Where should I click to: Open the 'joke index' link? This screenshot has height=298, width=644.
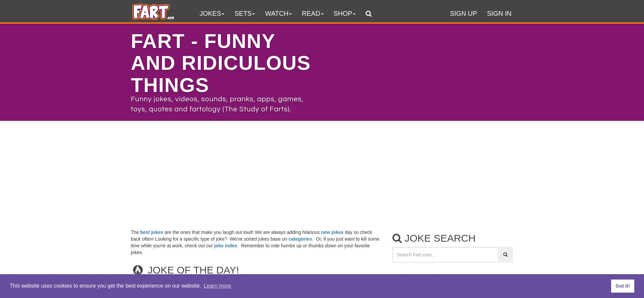pyautogui.click(x=225, y=246)
